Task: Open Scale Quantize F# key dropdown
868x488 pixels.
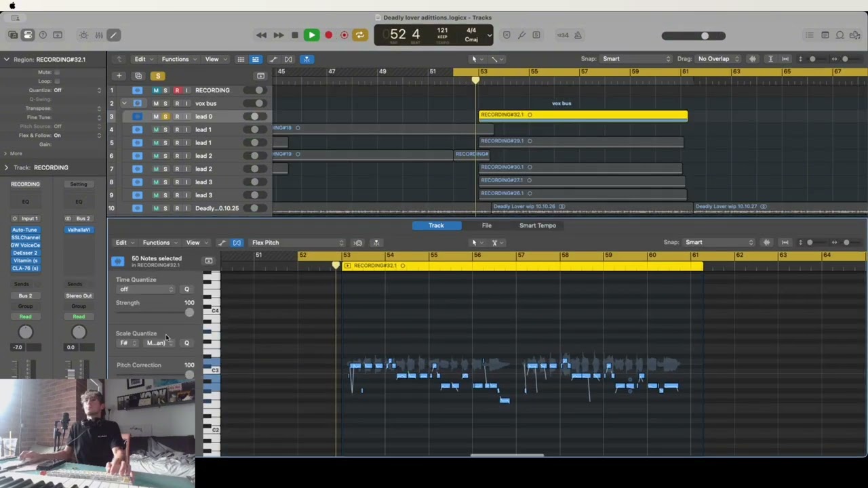Action: pos(127,343)
